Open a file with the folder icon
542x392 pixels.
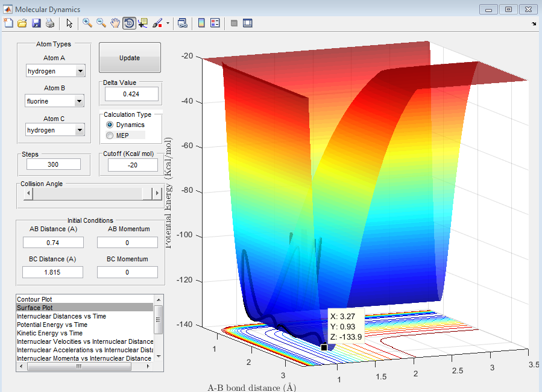click(x=22, y=23)
